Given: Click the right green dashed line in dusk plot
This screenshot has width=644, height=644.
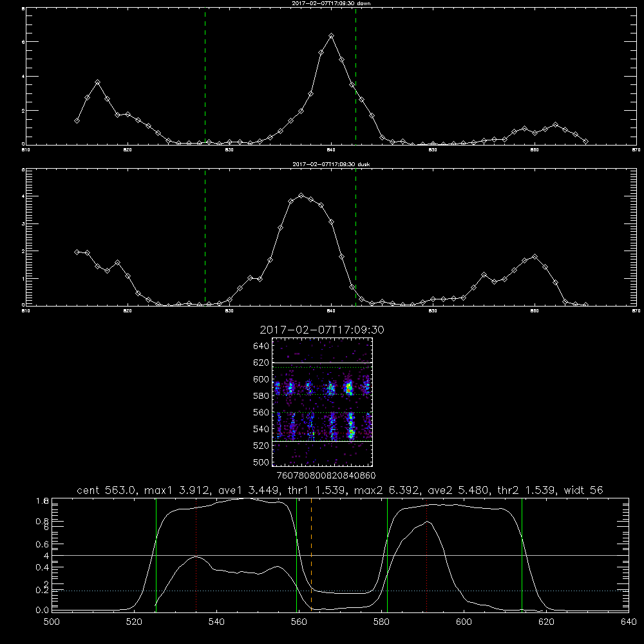Looking at the screenshot, I should [355, 238].
